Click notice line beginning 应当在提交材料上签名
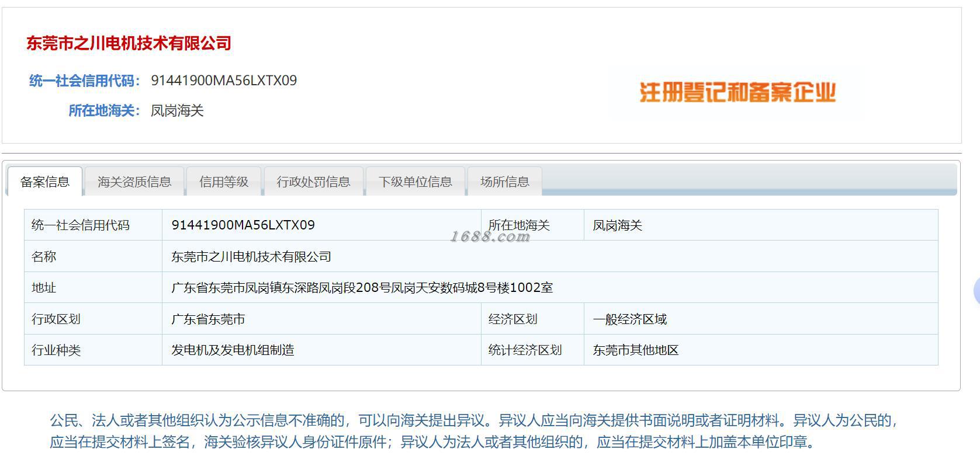Screen dimensions: 980x470 432,442
